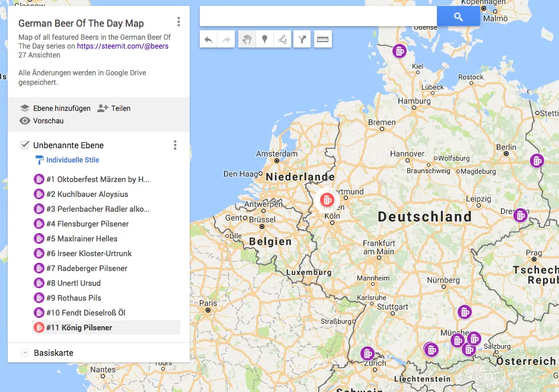Click the beer marker north of Kiel
Image resolution: width=559 pixels, height=392 pixels.
coord(400,51)
